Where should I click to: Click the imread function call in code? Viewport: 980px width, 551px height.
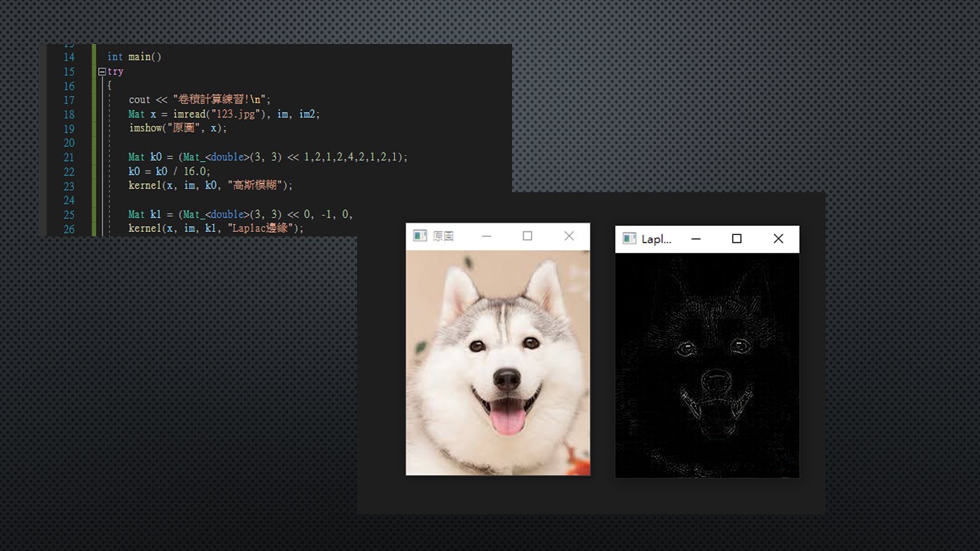click(x=189, y=114)
